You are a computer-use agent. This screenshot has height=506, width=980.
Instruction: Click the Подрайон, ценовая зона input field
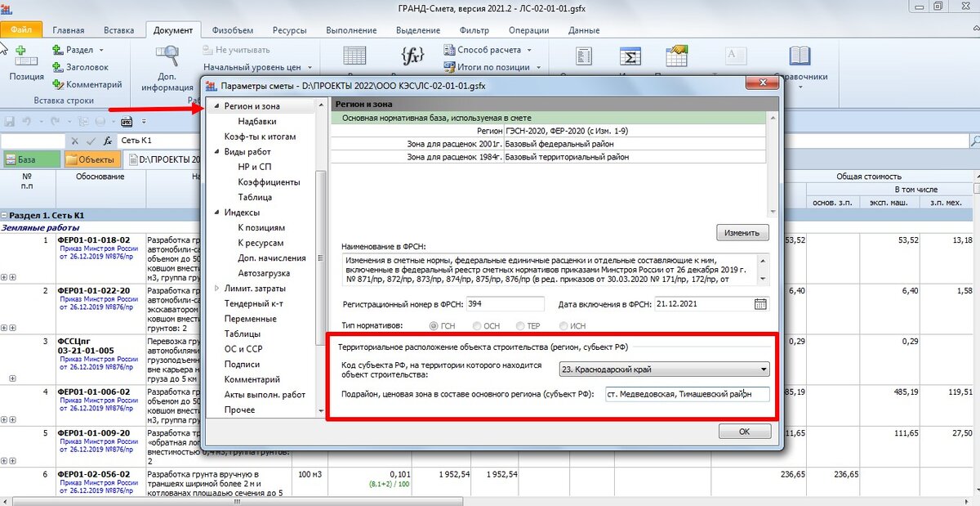686,394
